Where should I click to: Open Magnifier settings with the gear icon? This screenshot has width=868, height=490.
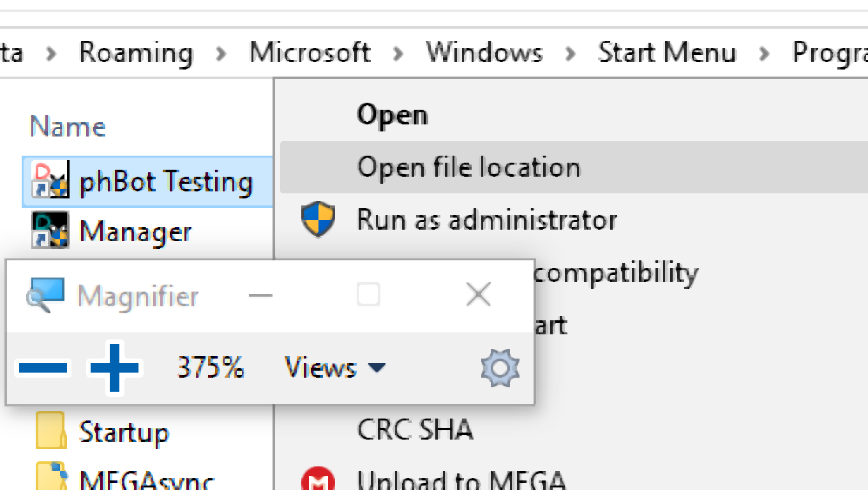tap(500, 368)
